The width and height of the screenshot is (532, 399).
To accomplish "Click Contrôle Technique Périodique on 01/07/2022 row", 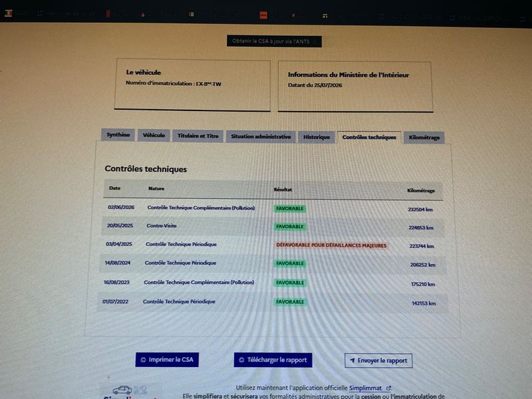I will tap(179, 302).
